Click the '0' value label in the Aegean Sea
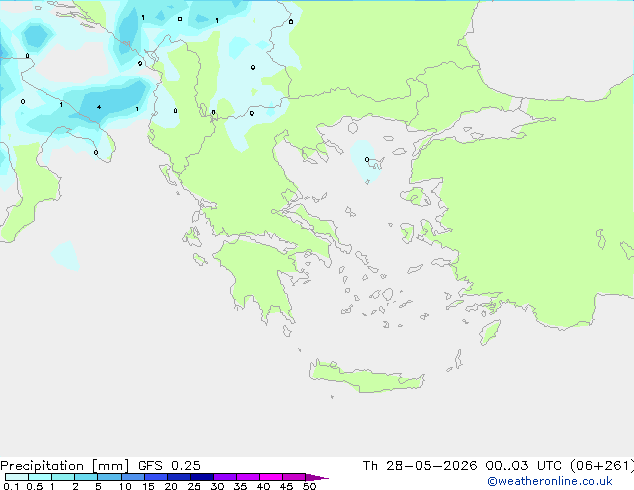The width and height of the screenshot is (634, 490). [x=367, y=160]
